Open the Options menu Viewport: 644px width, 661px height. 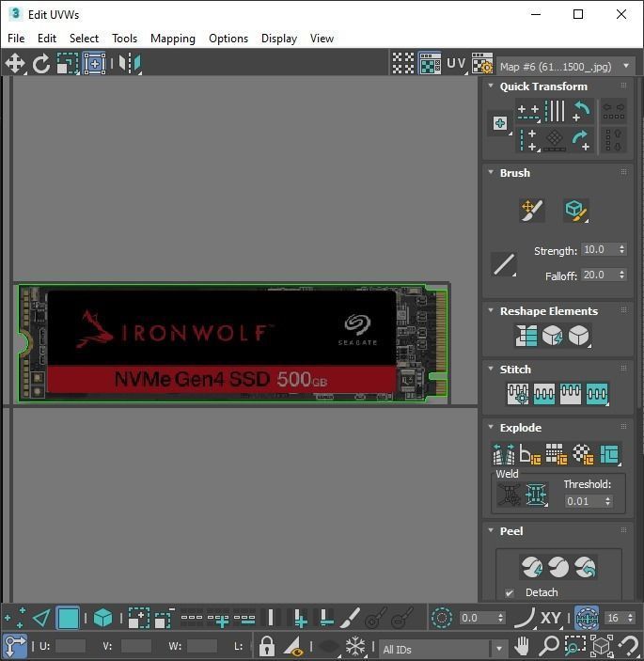[x=228, y=39]
